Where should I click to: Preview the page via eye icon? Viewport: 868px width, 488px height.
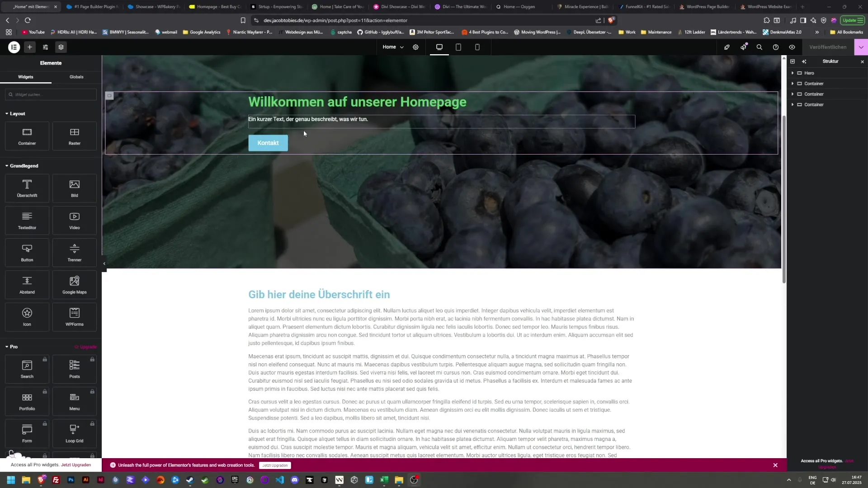tap(792, 47)
